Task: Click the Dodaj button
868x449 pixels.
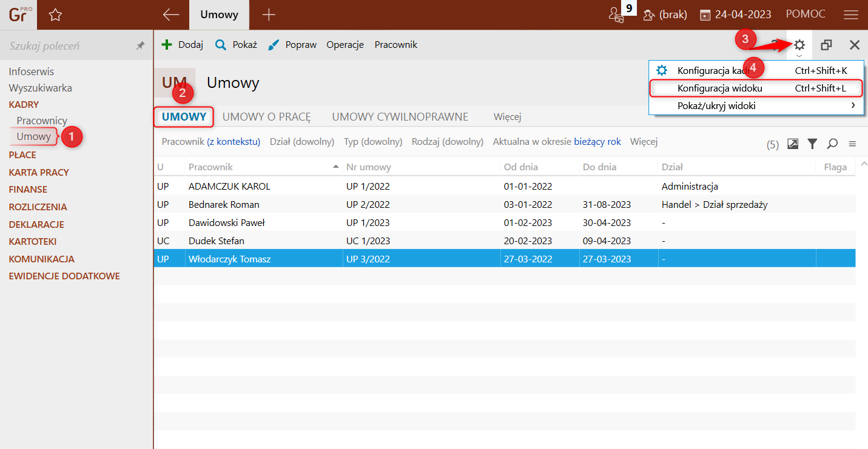Action: tap(183, 45)
